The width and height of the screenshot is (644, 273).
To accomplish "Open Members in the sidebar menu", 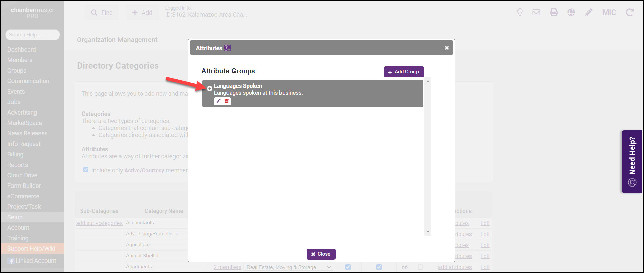I will click(20, 60).
